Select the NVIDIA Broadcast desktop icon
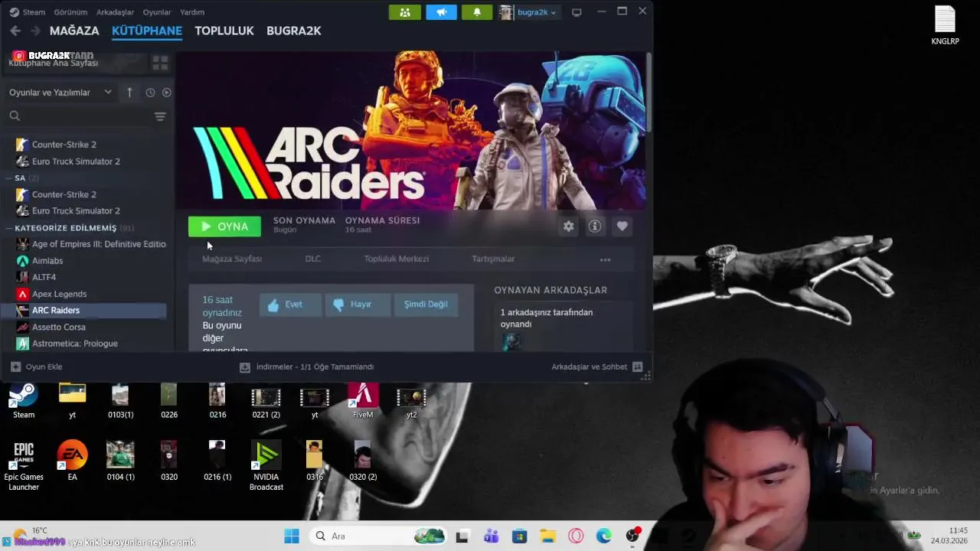Image resolution: width=980 pixels, height=551 pixels. pyautogui.click(x=266, y=466)
